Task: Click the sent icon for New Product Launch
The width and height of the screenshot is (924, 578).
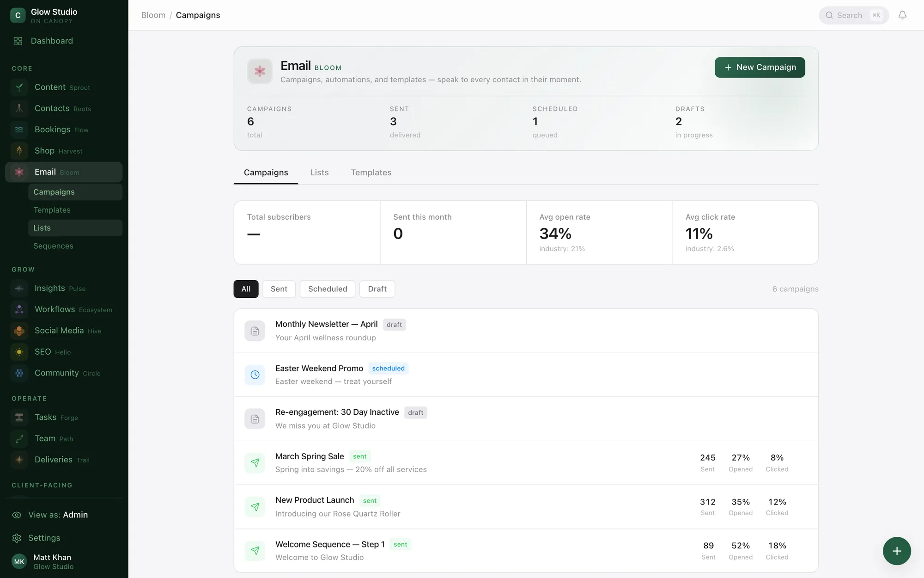Action: point(255,507)
